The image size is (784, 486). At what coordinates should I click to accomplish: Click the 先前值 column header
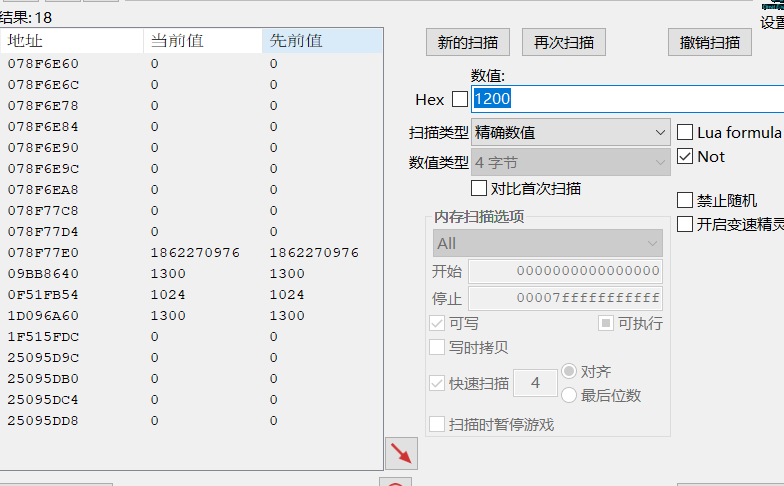click(x=321, y=40)
